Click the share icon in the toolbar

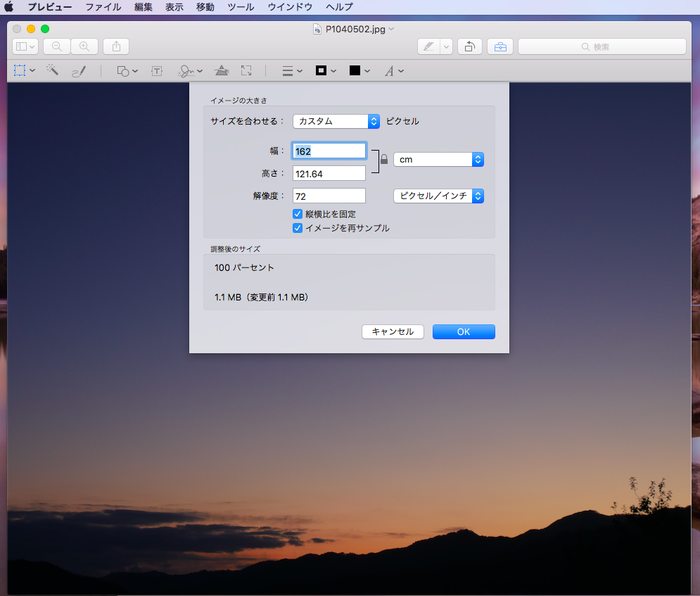point(116,46)
